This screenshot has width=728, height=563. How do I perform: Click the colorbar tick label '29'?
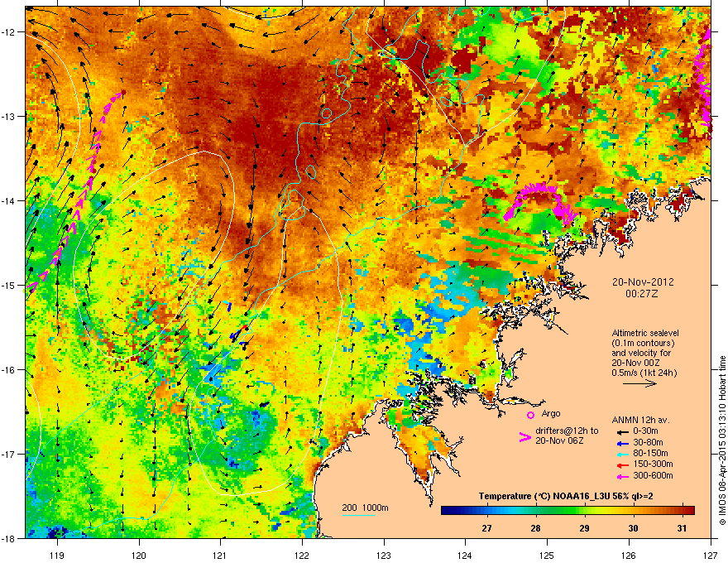click(585, 528)
